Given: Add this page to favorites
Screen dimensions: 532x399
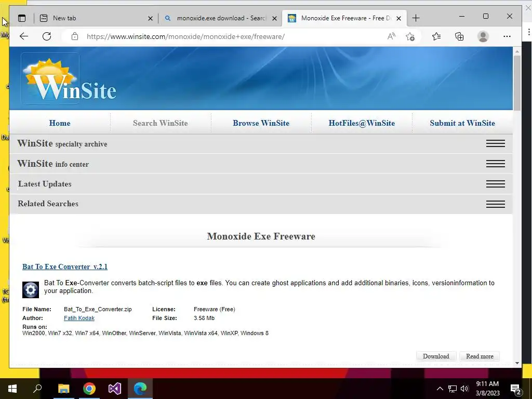Looking at the screenshot, I should [410, 36].
